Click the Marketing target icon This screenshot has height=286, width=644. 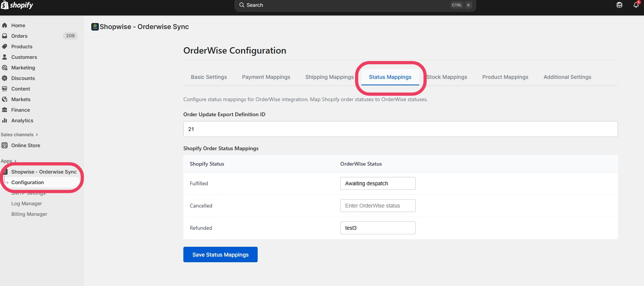click(x=5, y=68)
